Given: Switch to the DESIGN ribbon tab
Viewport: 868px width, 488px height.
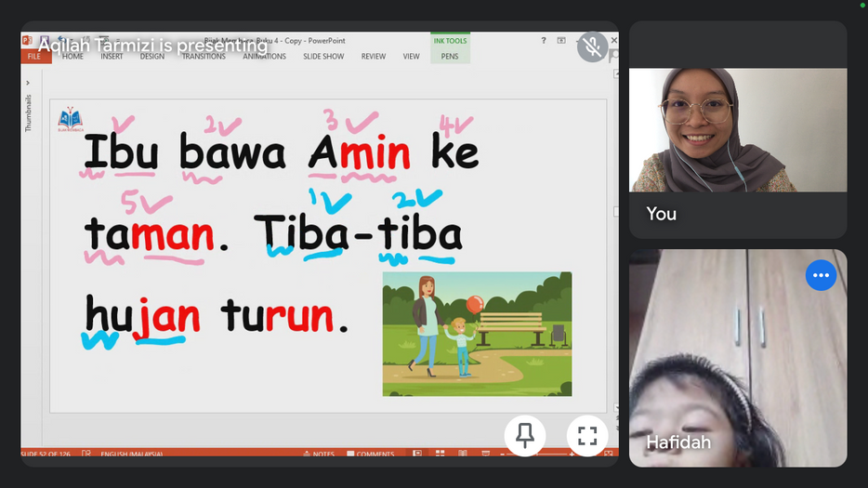Looking at the screenshot, I should coord(152,57).
